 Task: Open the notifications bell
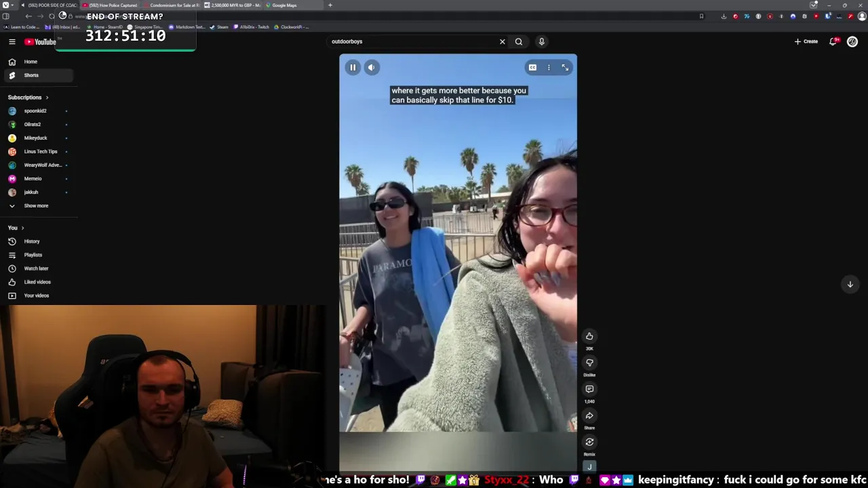coord(833,41)
